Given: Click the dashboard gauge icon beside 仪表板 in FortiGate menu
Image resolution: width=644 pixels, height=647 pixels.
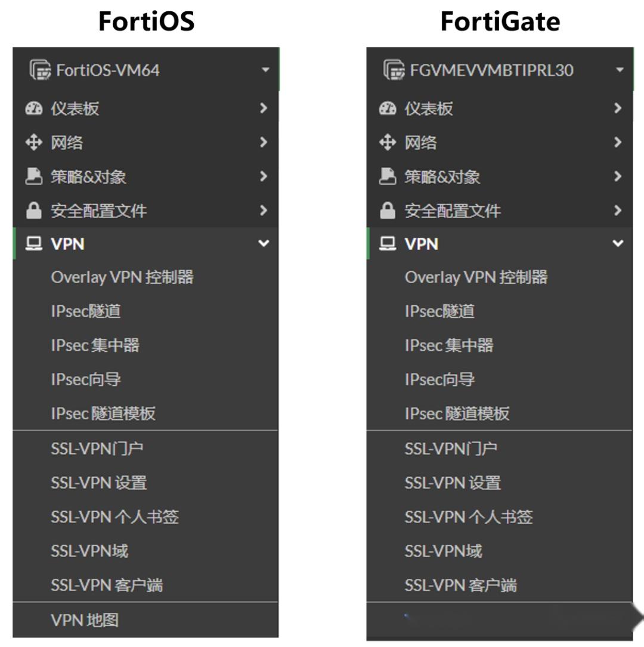Looking at the screenshot, I should [x=388, y=108].
